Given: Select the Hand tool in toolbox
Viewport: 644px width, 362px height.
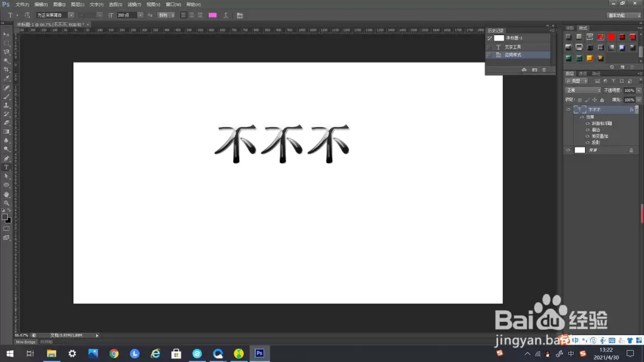Looking at the screenshot, I should point(6,194).
